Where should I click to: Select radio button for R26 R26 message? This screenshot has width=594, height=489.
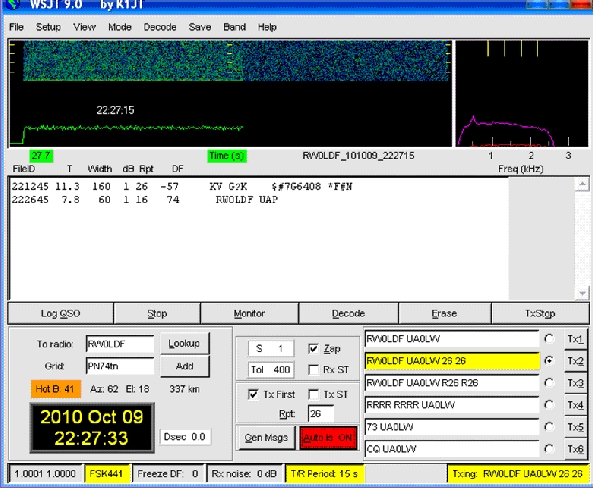[x=549, y=383]
